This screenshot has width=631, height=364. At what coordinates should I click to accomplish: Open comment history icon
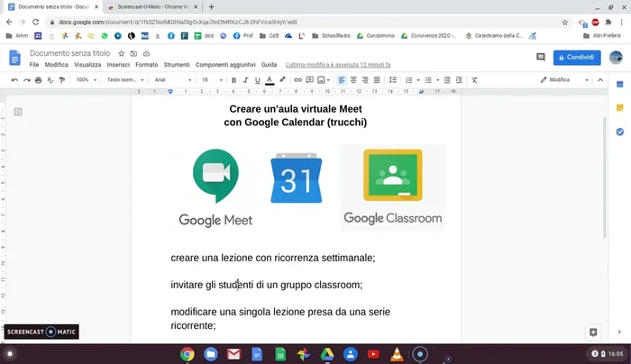pos(541,58)
